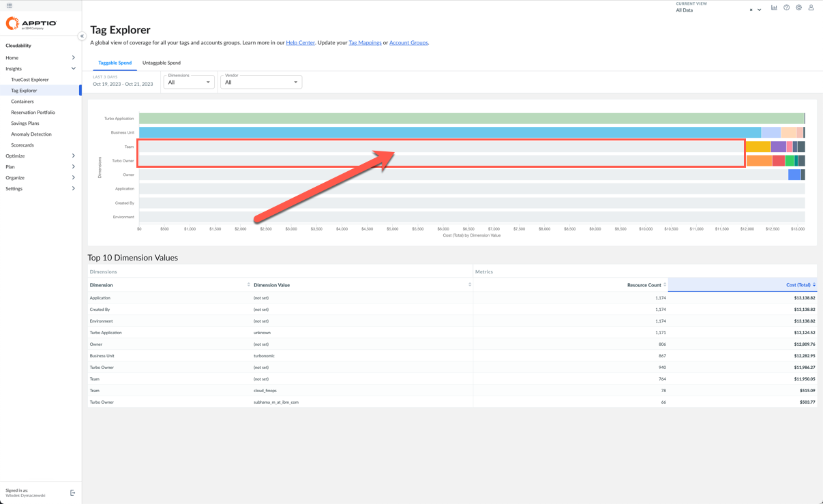Viewport: 823px width, 504px height.
Task: Click the '$515.09' cost cell
Action: (807, 391)
